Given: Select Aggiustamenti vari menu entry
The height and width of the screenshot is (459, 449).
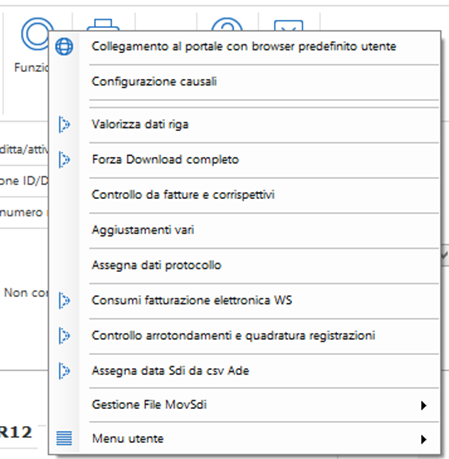Looking at the screenshot, I should [x=143, y=230].
